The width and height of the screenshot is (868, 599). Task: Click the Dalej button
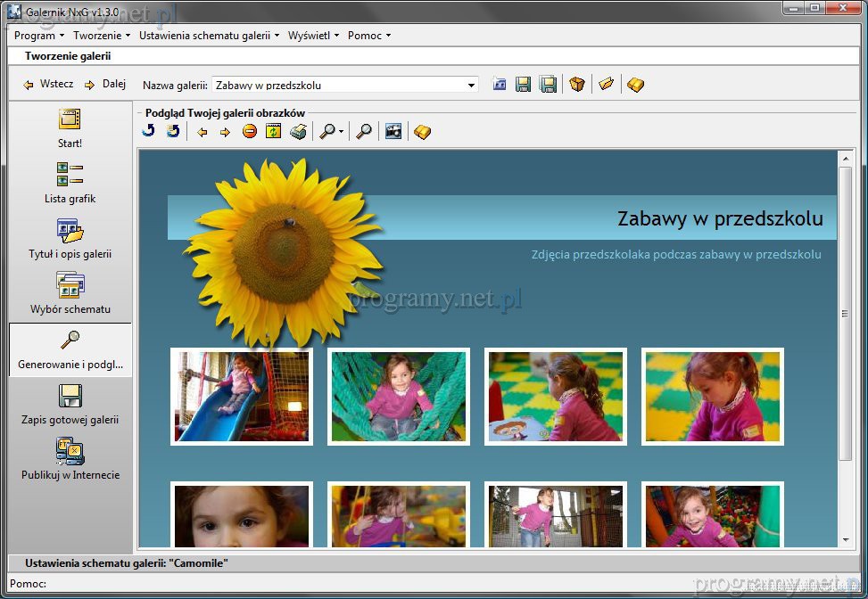(x=105, y=85)
